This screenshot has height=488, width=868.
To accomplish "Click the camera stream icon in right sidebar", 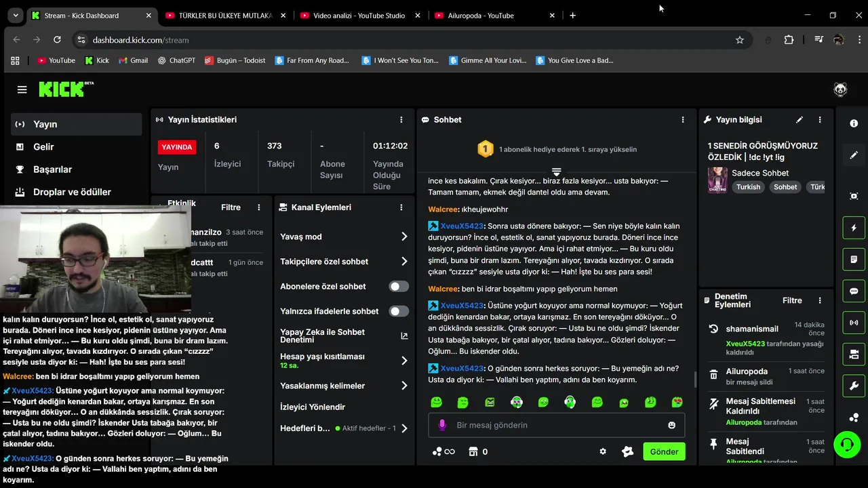I will tap(854, 354).
